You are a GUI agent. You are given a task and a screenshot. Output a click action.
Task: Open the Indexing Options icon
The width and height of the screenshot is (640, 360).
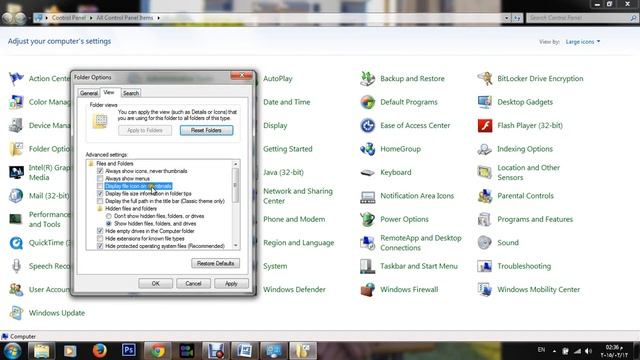pyautogui.click(x=484, y=149)
